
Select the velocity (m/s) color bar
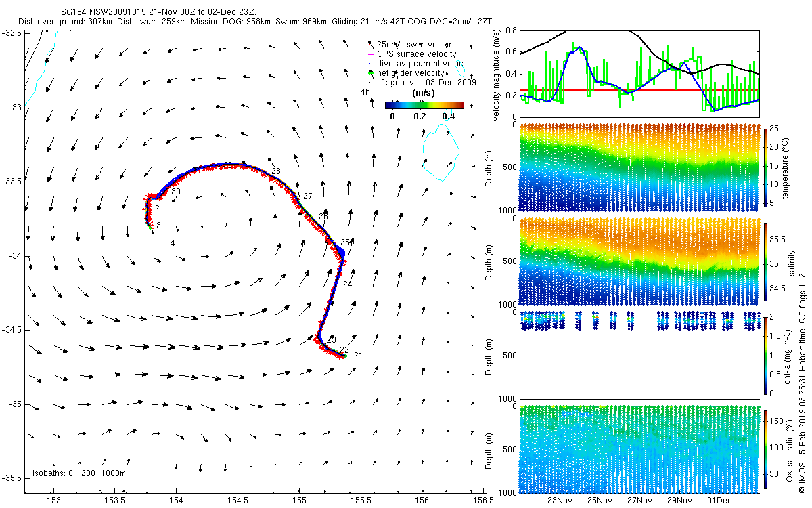click(x=425, y=105)
